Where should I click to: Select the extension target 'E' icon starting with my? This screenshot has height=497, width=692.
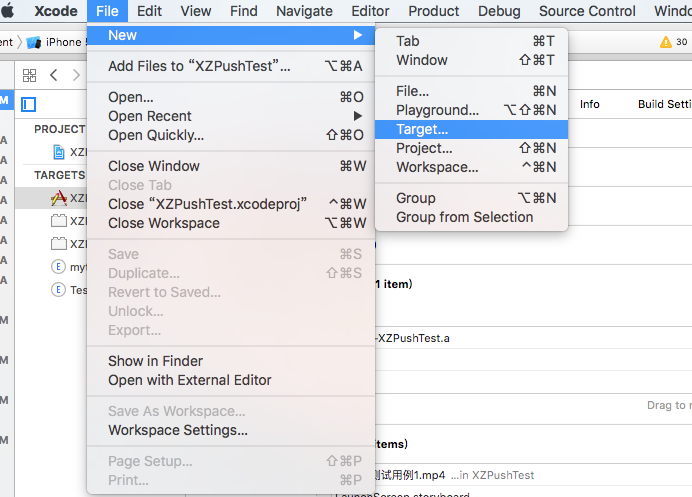coord(58,267)
